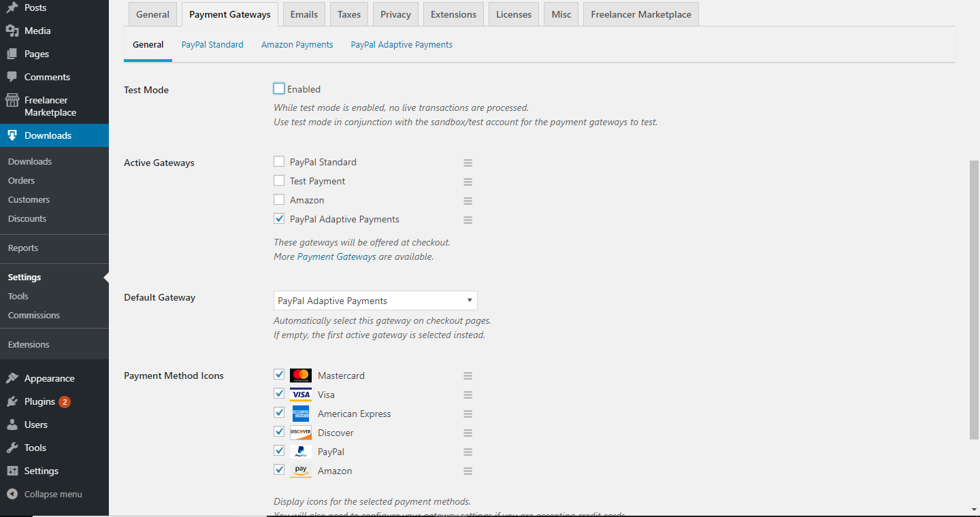Uncheck the American Express icon checkbox
This screenshot has width=980, height=517.
pos(279,412)
